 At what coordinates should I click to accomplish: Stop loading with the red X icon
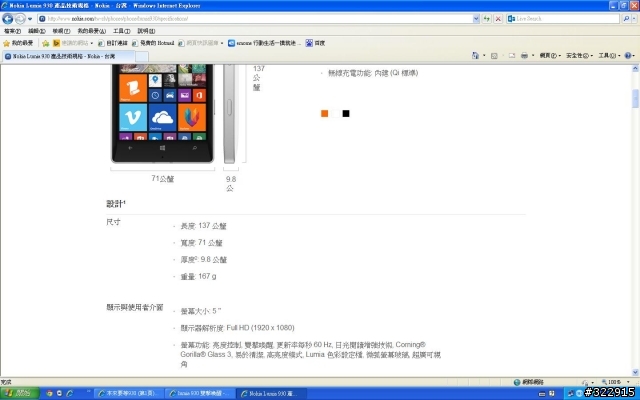tap(498, 19)
